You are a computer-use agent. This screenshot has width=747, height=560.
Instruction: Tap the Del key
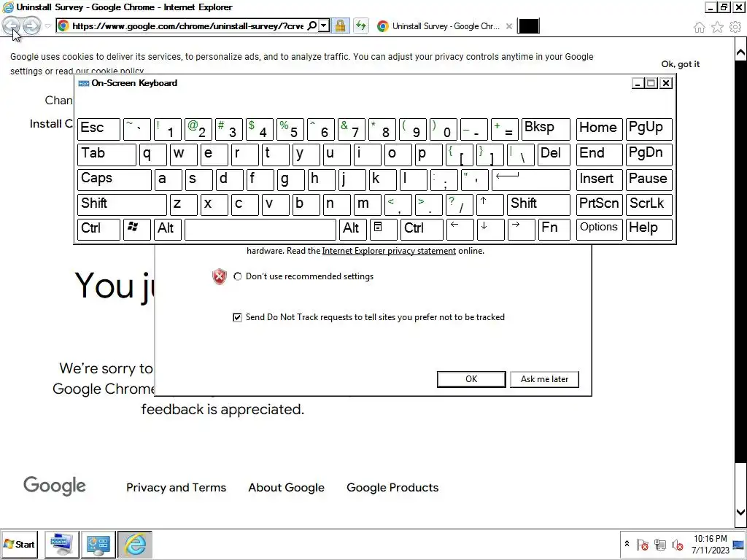point(554,155)
